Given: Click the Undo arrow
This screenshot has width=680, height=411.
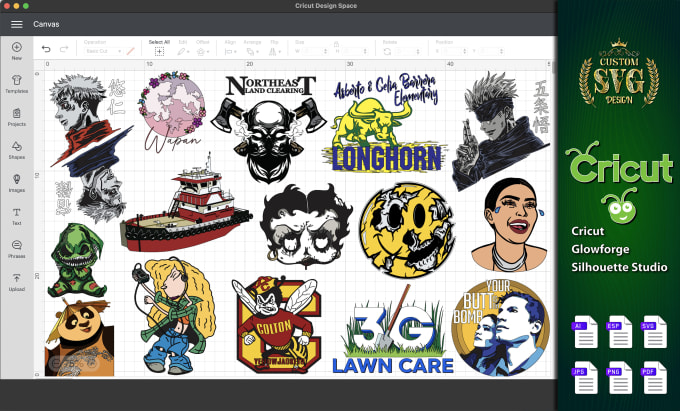Looking at the screenshot, I should [46, 49].
